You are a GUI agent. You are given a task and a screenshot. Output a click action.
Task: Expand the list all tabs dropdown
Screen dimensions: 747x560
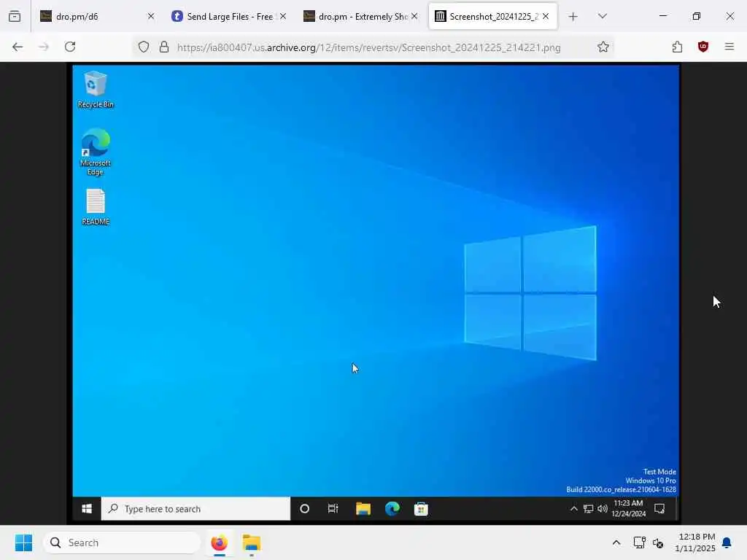[602, 16]
